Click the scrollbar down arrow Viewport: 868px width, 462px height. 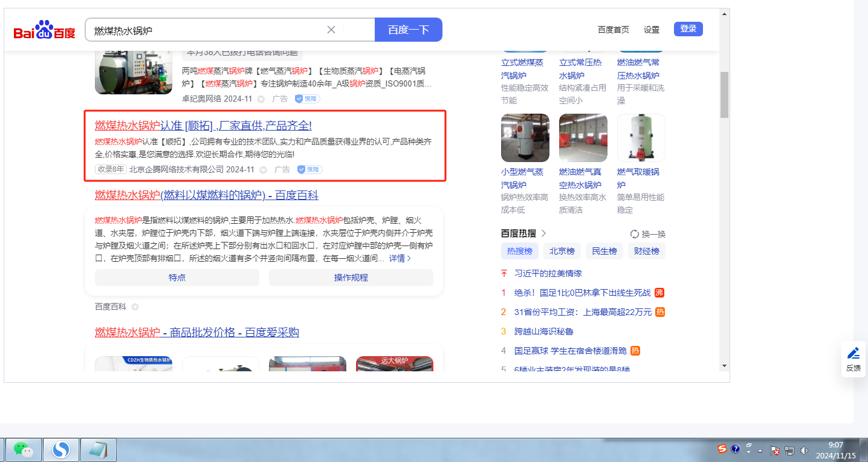point(724,365)
